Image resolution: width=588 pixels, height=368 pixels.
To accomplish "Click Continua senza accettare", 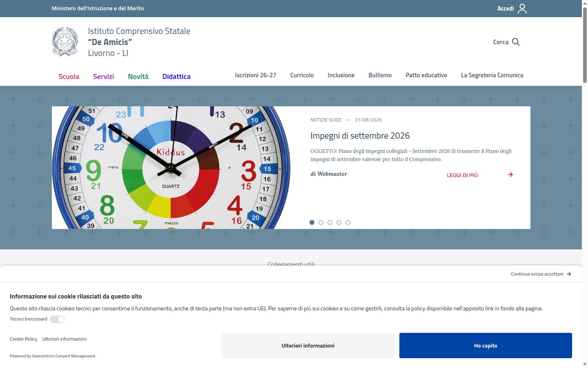I will click(537, 274).
